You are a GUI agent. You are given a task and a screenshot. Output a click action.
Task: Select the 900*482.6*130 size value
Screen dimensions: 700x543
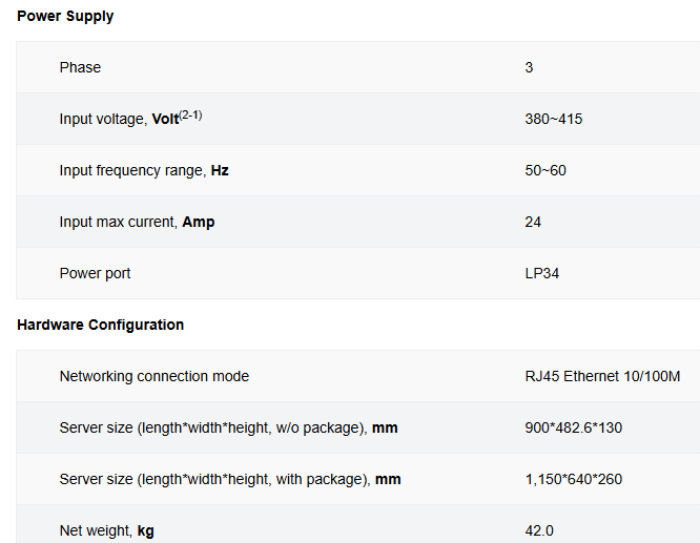(573, 428)
